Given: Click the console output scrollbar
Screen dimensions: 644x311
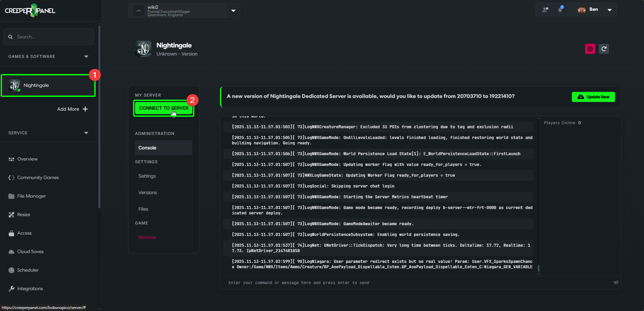Looking at the screenshot, I should tap(538, 195).
